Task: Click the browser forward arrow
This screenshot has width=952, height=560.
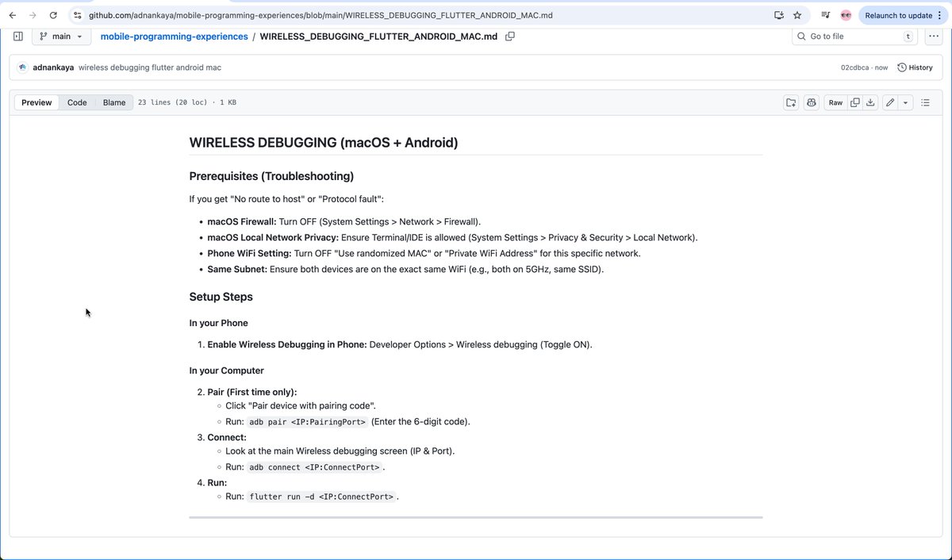Action: click(33, 15)
